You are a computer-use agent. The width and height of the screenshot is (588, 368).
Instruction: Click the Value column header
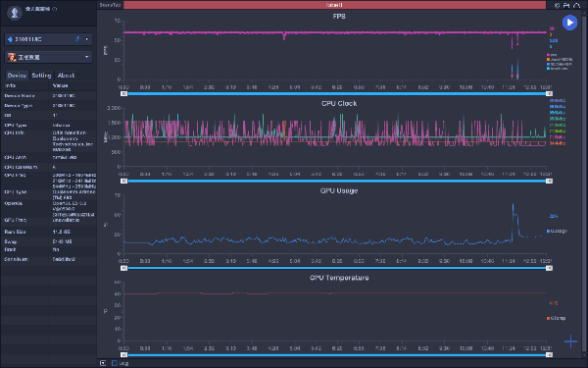pos(60,85)
